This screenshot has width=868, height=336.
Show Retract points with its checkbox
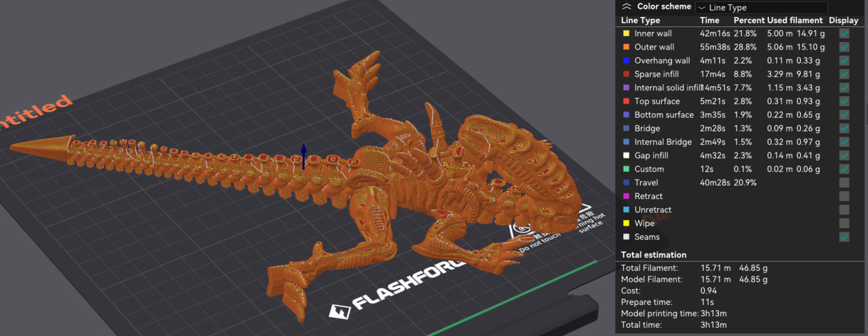844,196
